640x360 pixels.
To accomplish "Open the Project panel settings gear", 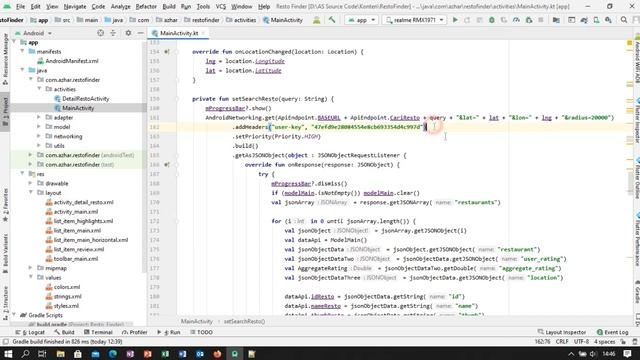I will (128, 33).
